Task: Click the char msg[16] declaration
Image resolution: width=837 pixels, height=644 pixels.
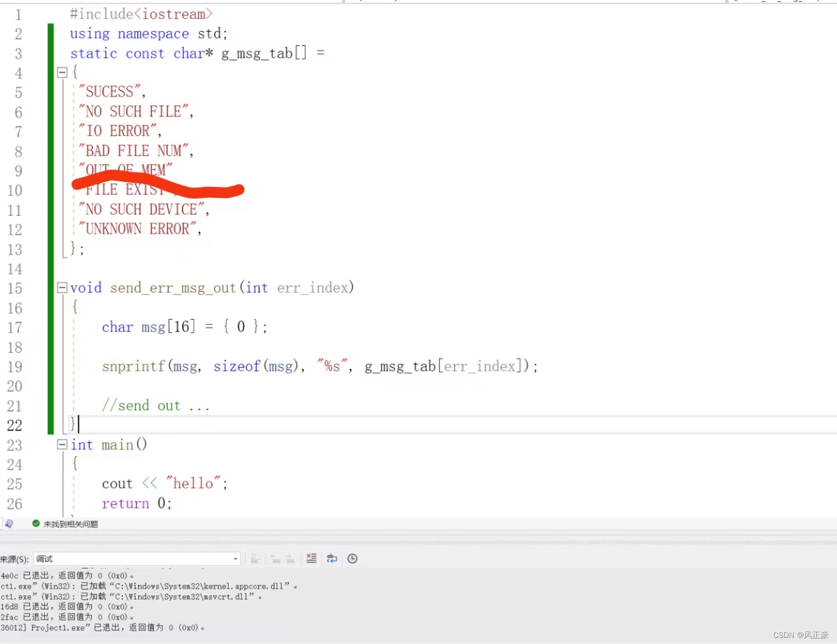Action: [185, 327]
